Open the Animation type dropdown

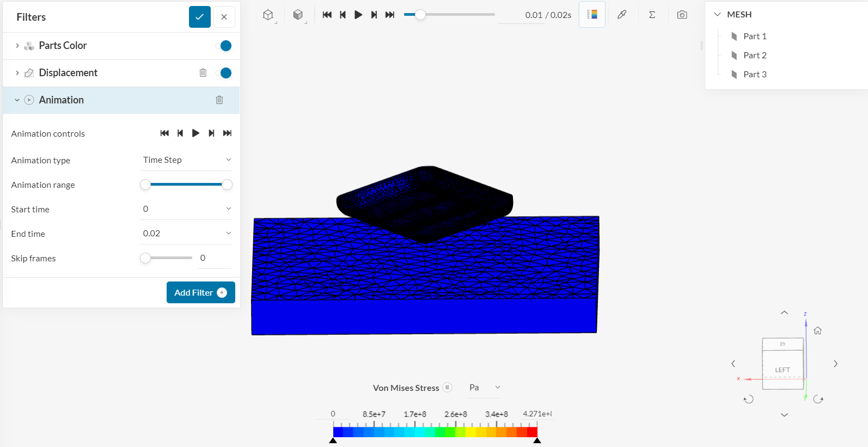tap(186, 160)
